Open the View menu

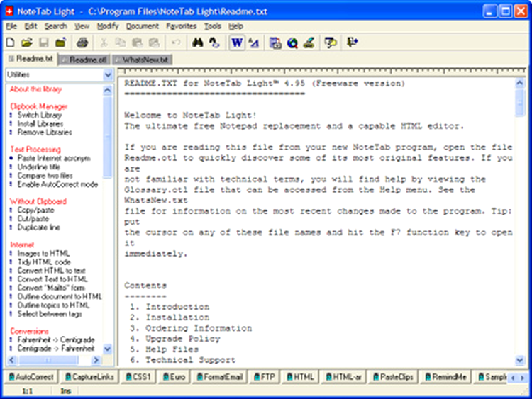82,26
